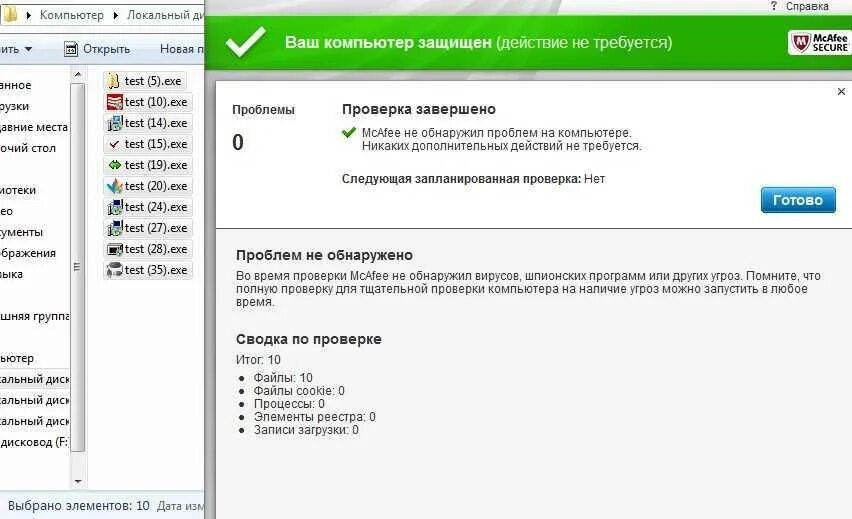Click the test (24).exe file icon
Screen dimensions: 852x519
pyautogui.click(x=115, y=207)
